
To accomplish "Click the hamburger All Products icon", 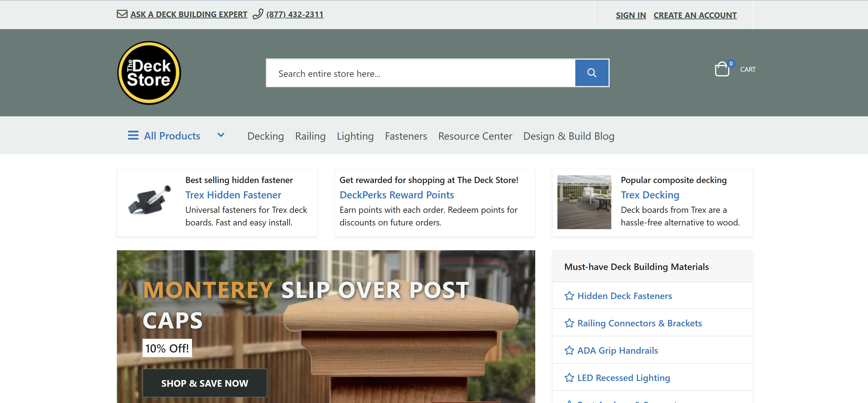I will [x=133, y=136].
